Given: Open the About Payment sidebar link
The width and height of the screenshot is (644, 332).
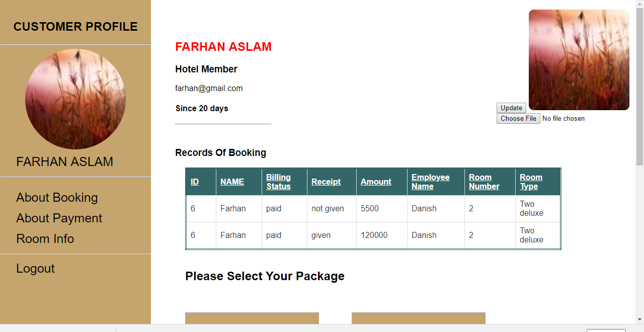Looking at the screenshot, I should [59, 218].
